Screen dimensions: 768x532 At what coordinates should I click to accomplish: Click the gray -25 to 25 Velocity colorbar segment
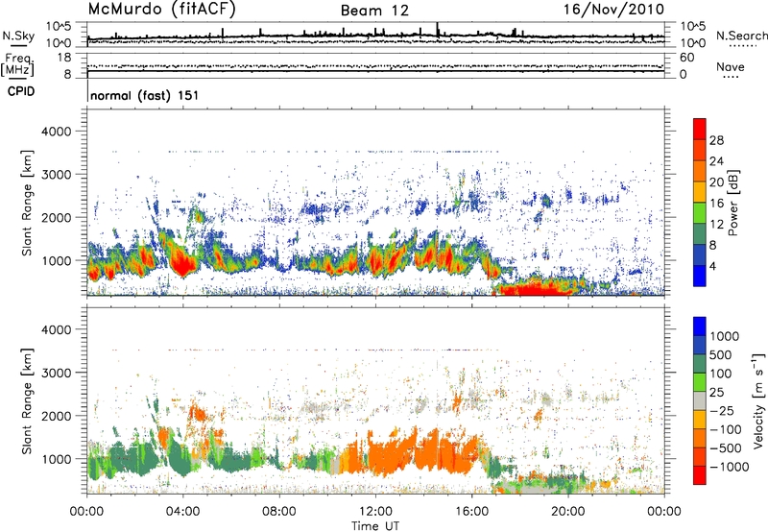(700, 400)
